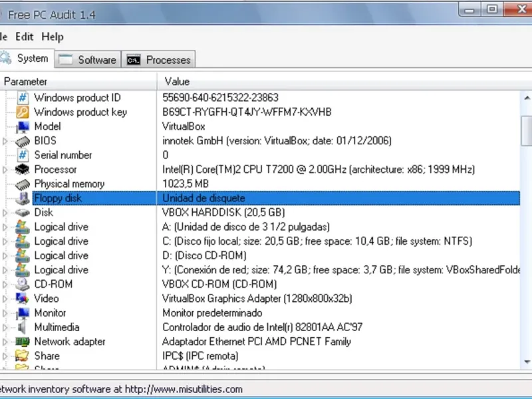532x399 pixels.
Task: Select the Y: Conexión de red value
Action: pyautogui.click(x=341, y=270)
